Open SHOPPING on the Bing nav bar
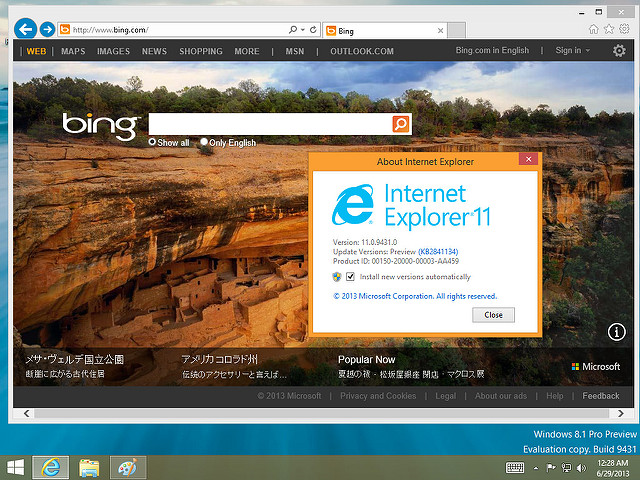Screen dimensions: 640x480 pyautogui.click(x=201, y=51)
